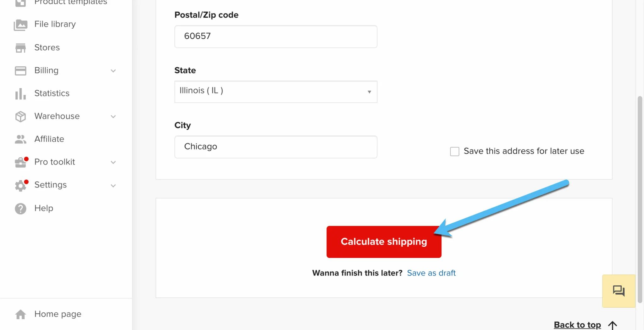Click the Back to top link
The width and height of the screenshot is (644, 330).
point(577,325)
